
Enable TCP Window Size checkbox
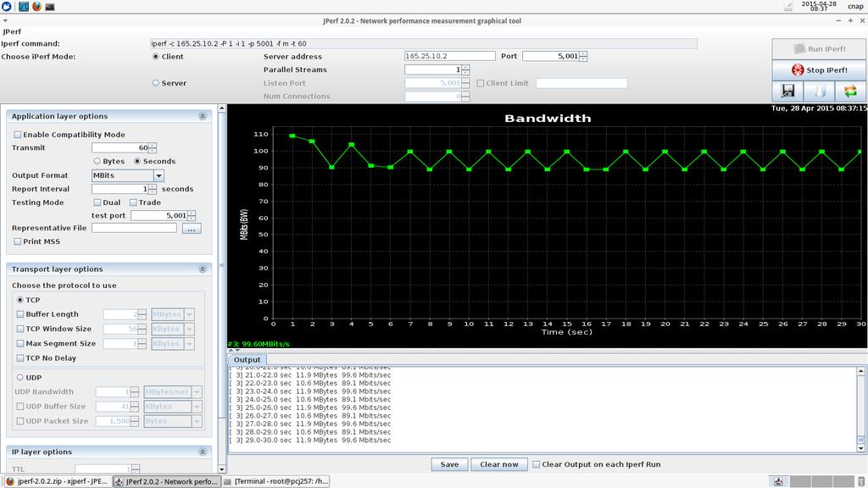coord(20,329)
